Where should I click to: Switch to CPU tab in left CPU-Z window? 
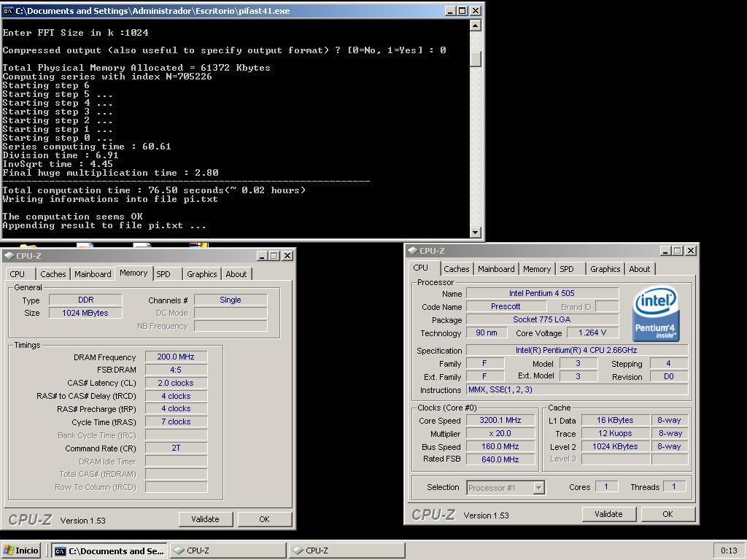[x=18, y=274]
